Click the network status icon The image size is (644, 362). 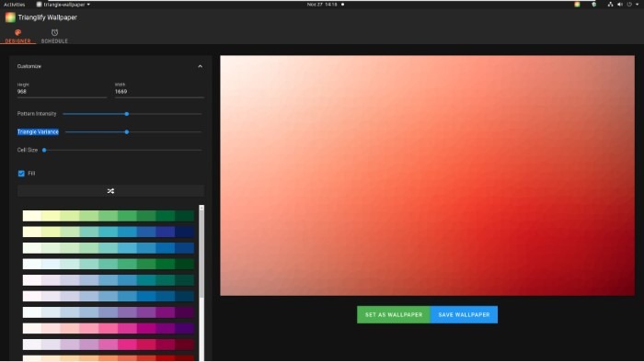[x=610, y=5]
